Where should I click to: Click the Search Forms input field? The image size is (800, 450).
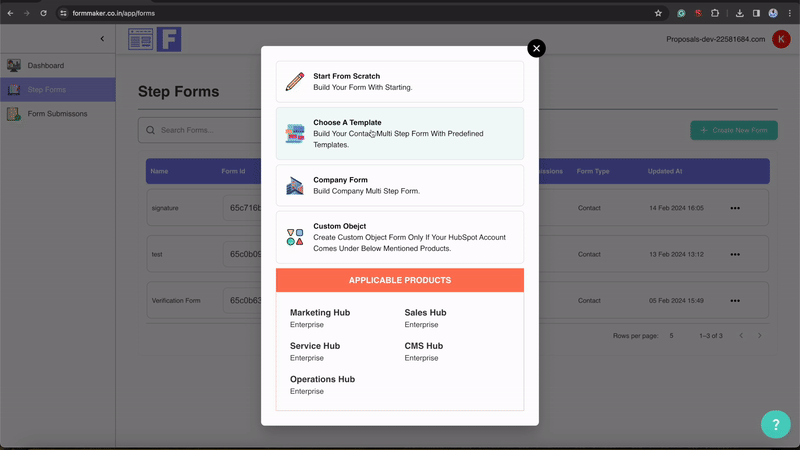click(204, 130)
